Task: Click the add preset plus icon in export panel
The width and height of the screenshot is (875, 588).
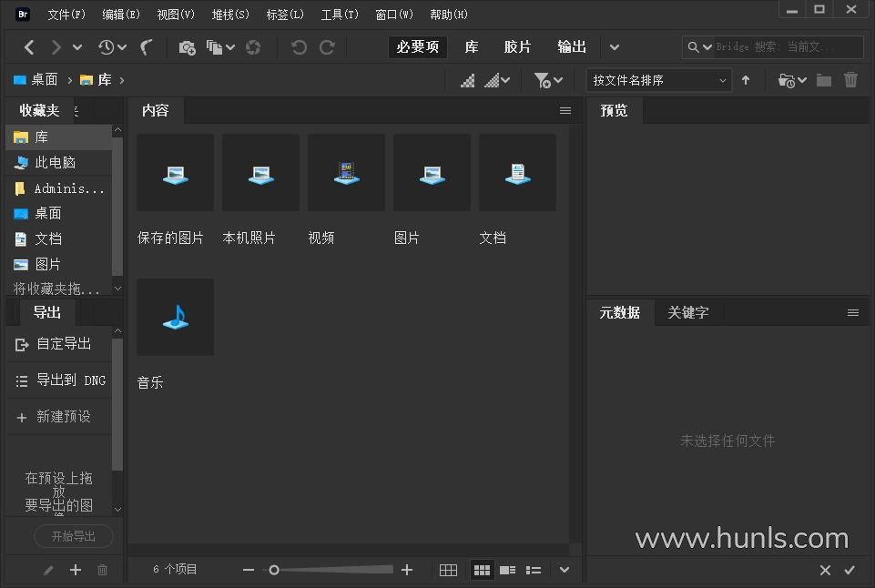Action: tap(76, 570)
